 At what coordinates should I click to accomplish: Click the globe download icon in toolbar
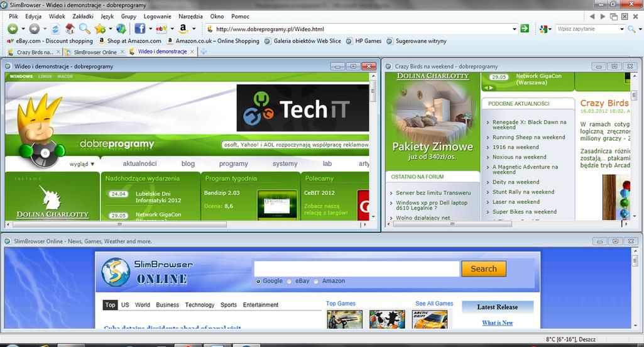(x=121, y=29)
